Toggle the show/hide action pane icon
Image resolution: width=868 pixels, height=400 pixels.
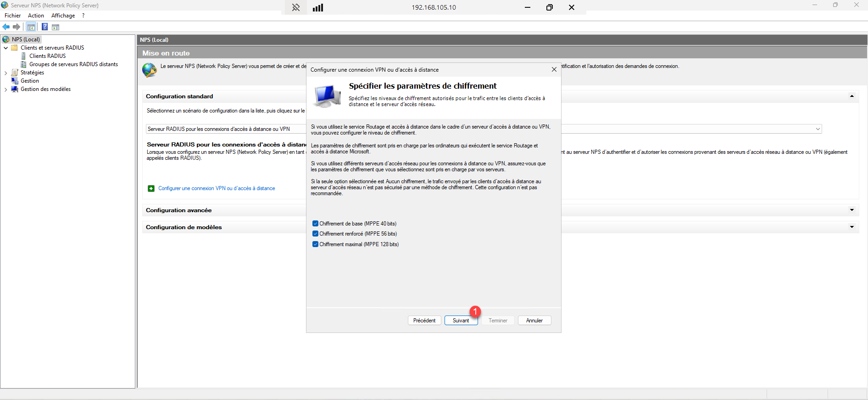pos(56,27)
